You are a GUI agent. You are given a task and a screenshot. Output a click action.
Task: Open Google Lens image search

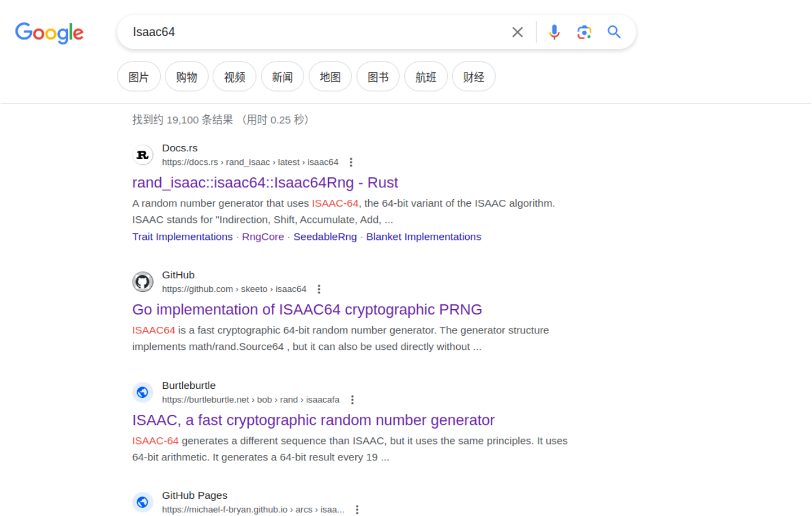click(584, 32)
